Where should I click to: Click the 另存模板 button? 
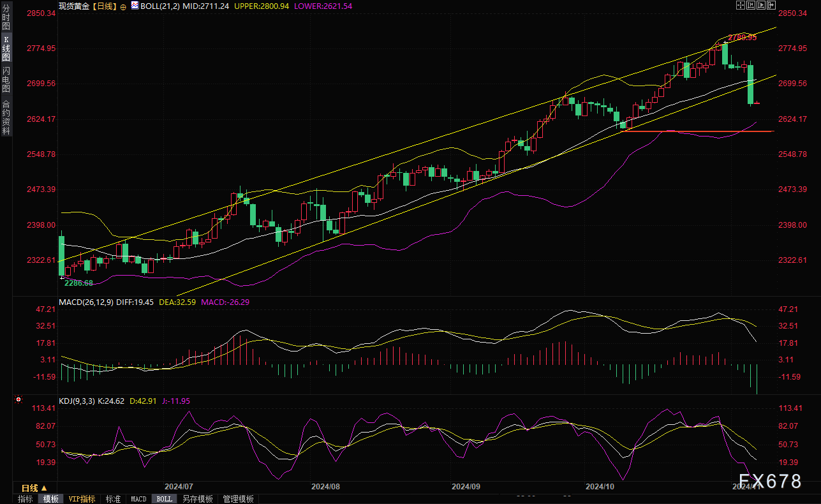click(x=197, y=499)
